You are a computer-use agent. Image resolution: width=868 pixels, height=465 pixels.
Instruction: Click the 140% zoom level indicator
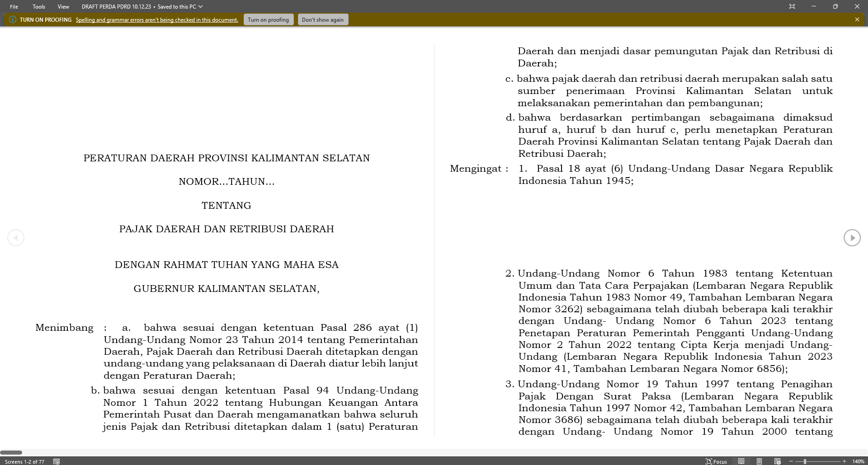click(858, 461)
